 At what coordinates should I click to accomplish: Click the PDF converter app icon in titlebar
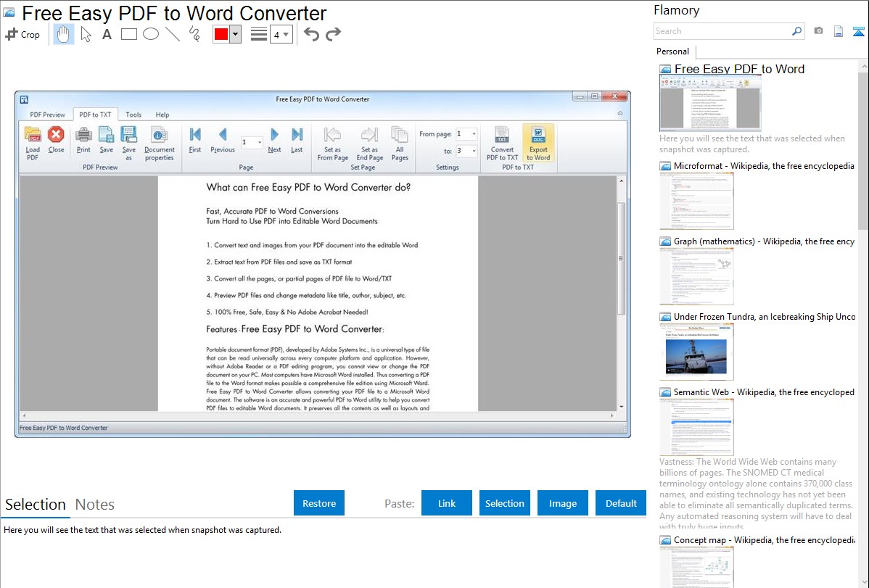tap(24, 100)
